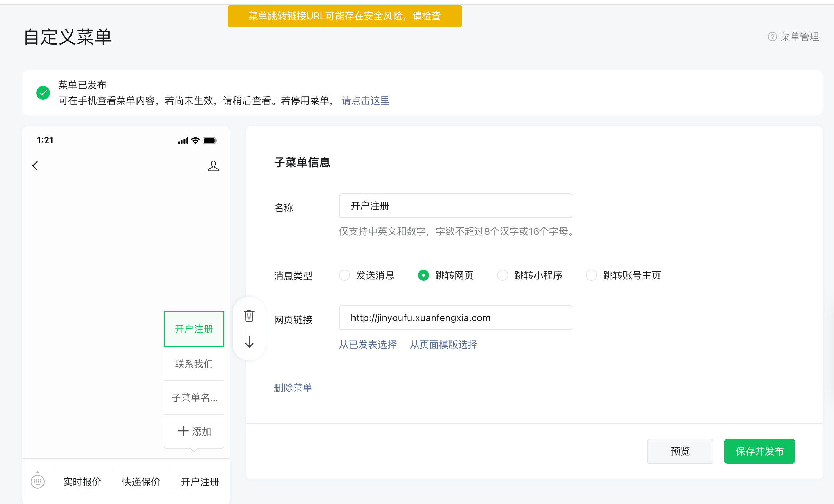The width and height of the screenshot is (834, 504).
Task: Focus the 网页链接 URL input field
Action: click(455, 318)
